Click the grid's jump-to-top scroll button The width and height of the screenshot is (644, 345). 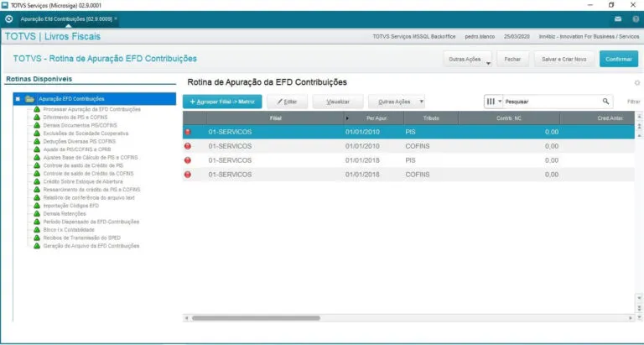(x=639, y=117)
